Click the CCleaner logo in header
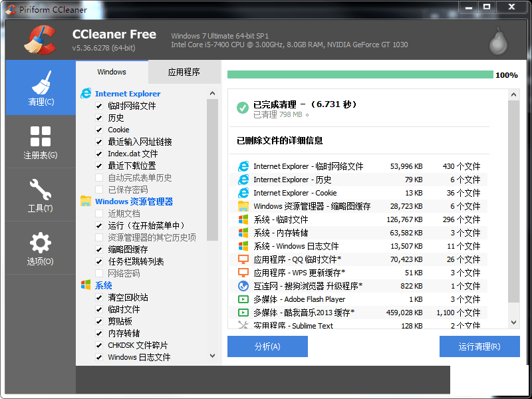 point(40,40)
